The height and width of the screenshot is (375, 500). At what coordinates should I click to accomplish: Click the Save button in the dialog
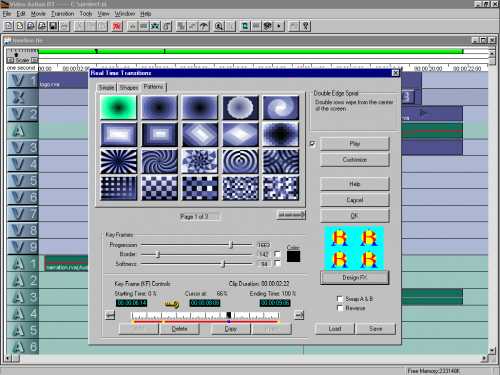(376, 329)
